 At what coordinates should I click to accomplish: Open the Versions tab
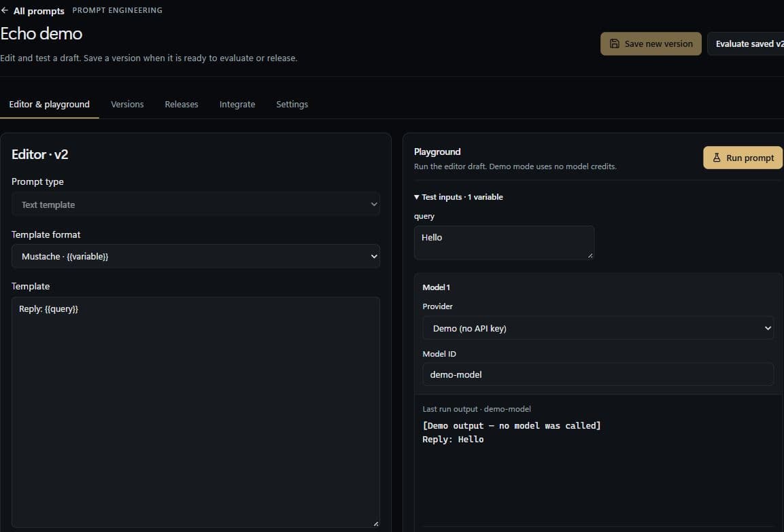(127, 105)
